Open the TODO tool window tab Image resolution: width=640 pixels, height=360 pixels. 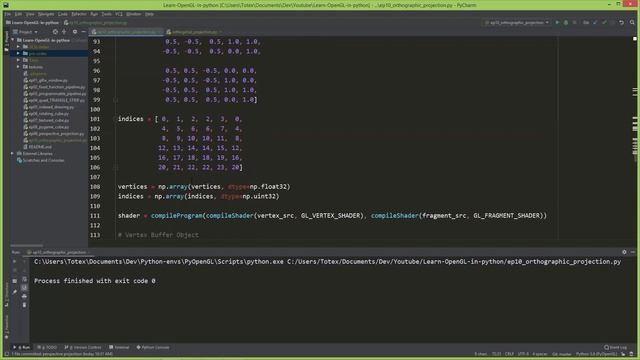[47, 347]
